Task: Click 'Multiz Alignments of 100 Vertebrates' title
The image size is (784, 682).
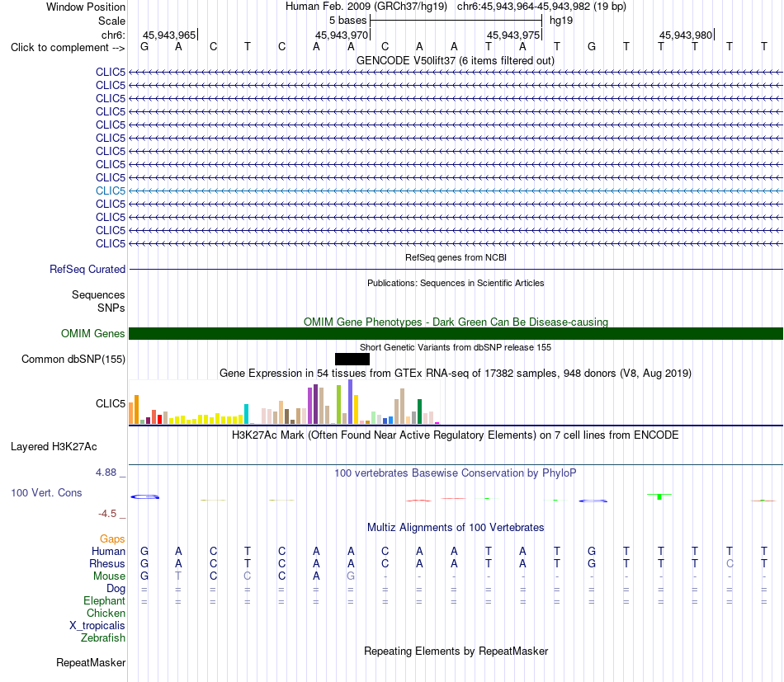Action: pyautogui.click(x=456, y=527)
